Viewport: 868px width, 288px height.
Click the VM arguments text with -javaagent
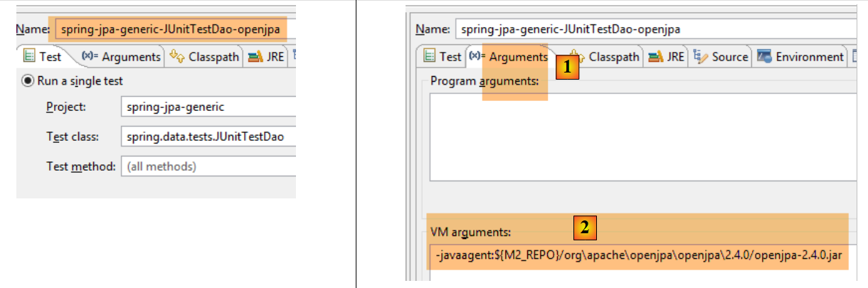click(x=640, y=254)
